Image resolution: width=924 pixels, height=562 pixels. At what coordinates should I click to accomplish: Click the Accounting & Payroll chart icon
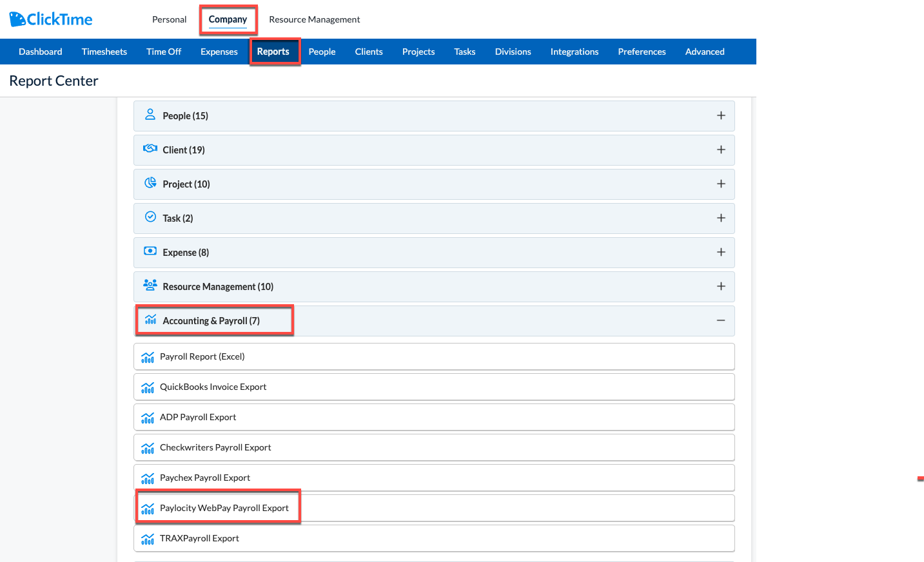(x=151, y=319)
